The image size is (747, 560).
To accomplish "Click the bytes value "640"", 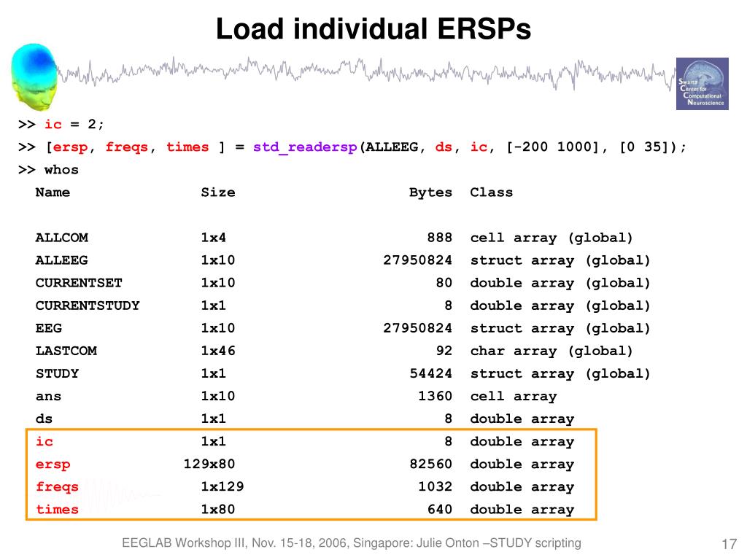I will (439, 510).
